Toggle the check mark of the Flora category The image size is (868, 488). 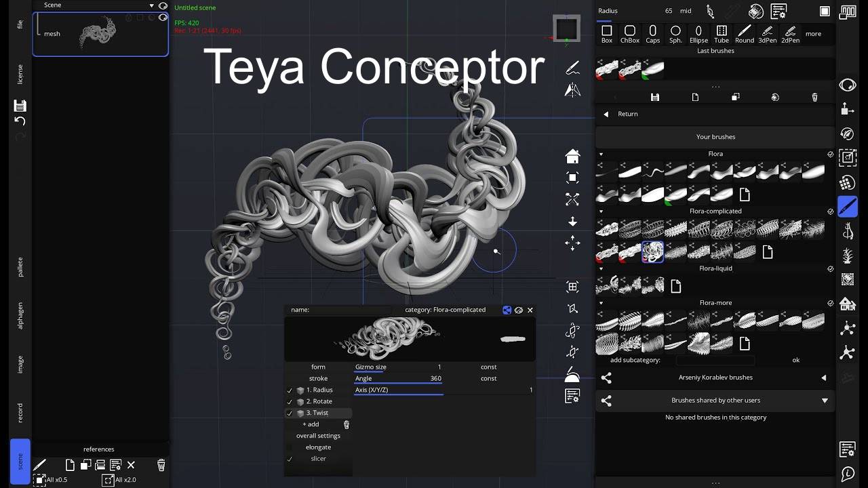click(830, 155)
